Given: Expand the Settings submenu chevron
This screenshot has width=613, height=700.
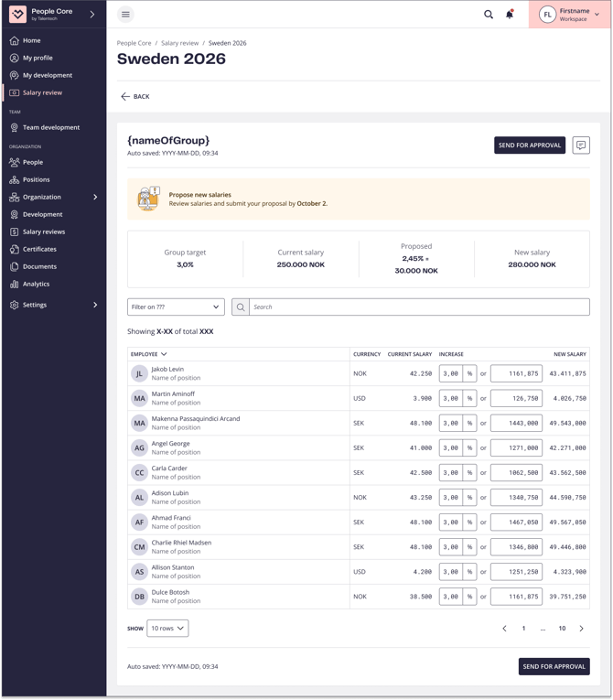Looking at the screenshot, I should (x=95, y=305).
